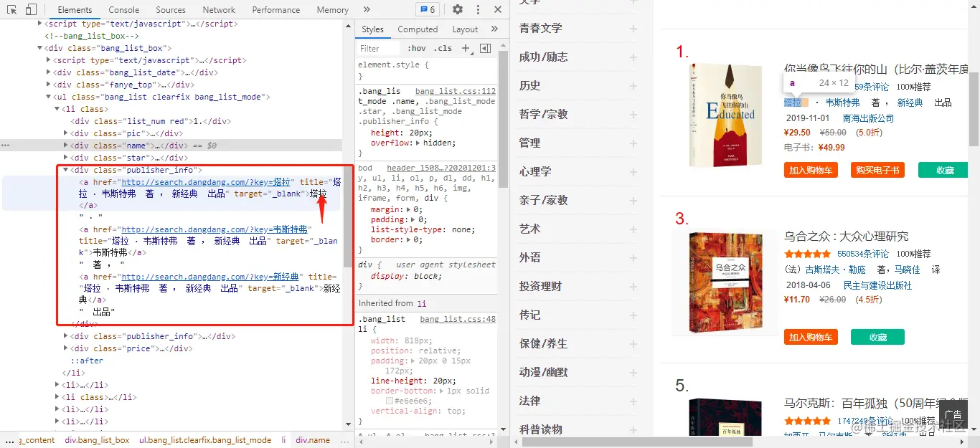Expand 青春文学 category plus icon
This screenshot has height=448, width=980.
click(x=633, y=29)
